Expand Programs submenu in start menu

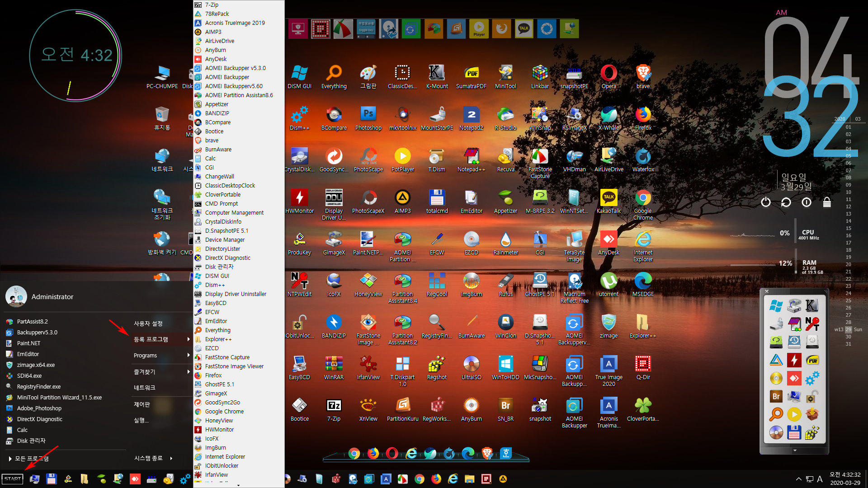(162, 356)
